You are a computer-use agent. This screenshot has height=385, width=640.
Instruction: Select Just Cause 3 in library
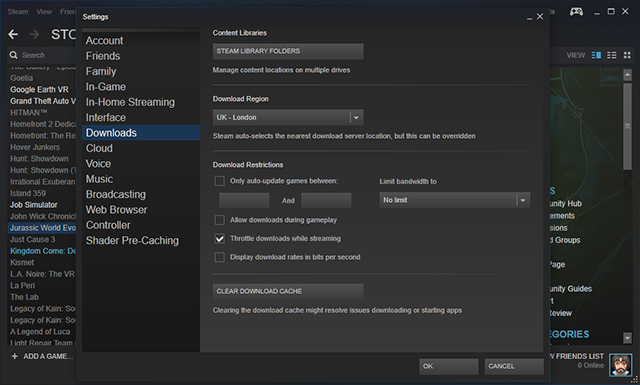point(33,239)
